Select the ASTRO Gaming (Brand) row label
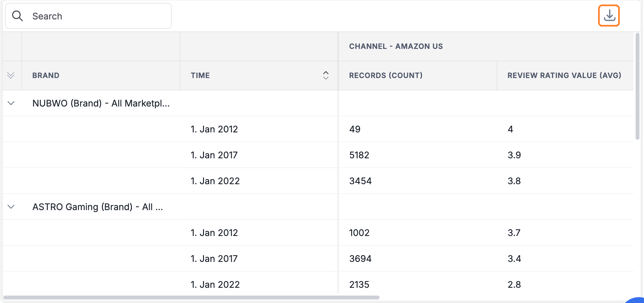 coord(98,207)
